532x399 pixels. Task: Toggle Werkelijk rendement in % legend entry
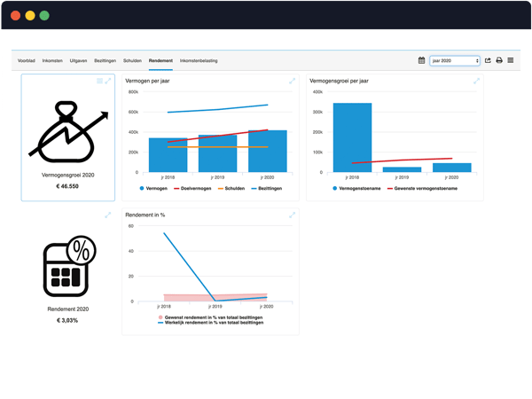click(211, 323)
